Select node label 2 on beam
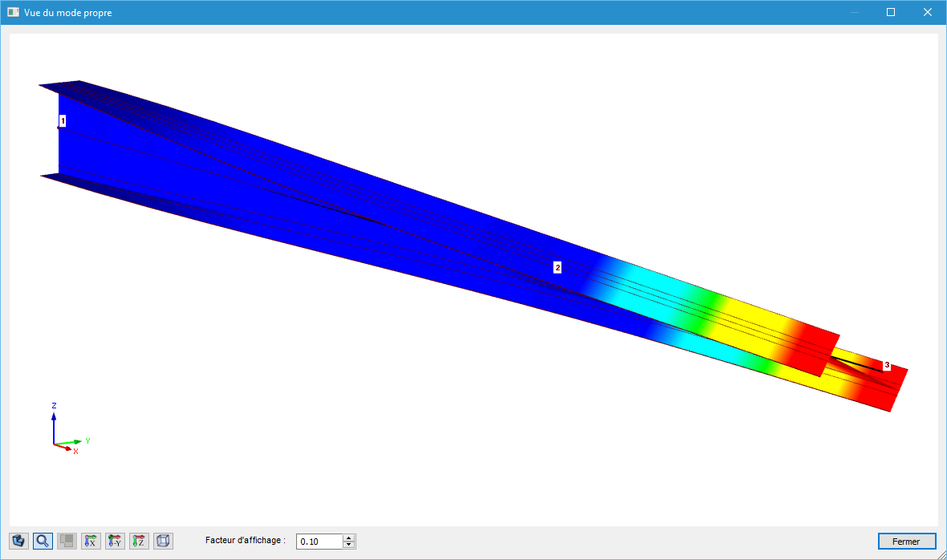Image resolution: width=947 pixels, height=560 pixels. 558,266
